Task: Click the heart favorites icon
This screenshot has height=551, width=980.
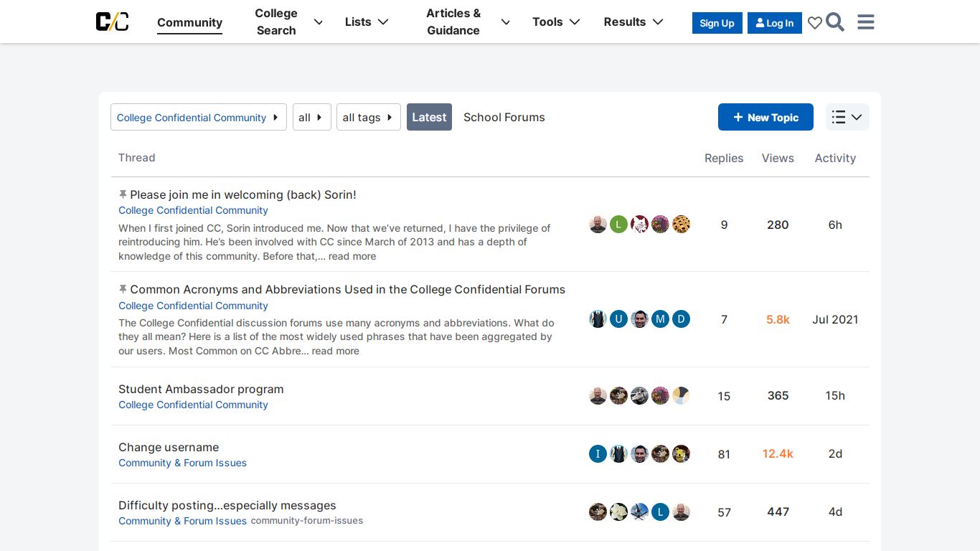Action: pyautogui.click(x=815, y=23)
